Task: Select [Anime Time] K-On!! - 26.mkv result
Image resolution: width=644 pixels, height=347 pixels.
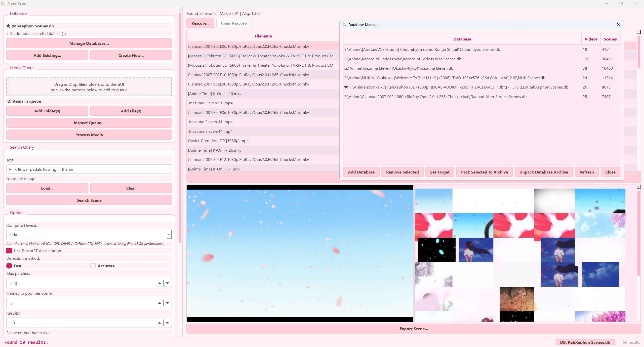Action: point(263,150)
